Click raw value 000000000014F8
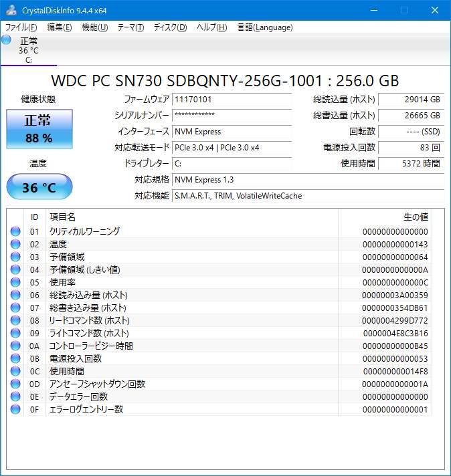The image size is (451, 476). (395, 371)
